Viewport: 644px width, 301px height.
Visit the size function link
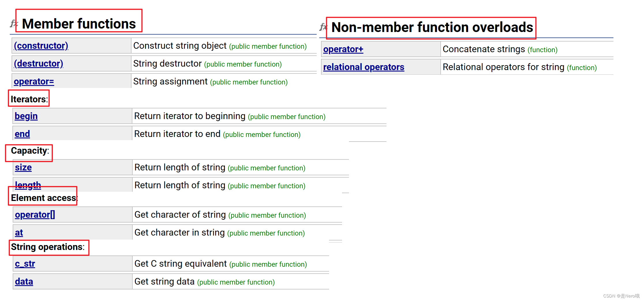[23, 167]
